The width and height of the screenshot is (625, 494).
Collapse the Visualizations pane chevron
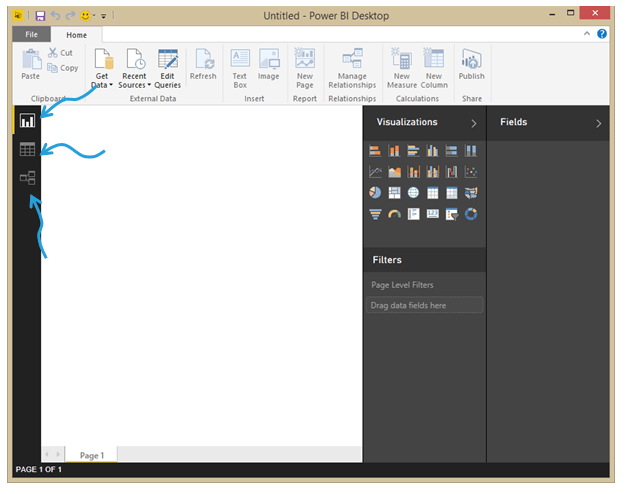pyautogui.click(x=474, y=123)
